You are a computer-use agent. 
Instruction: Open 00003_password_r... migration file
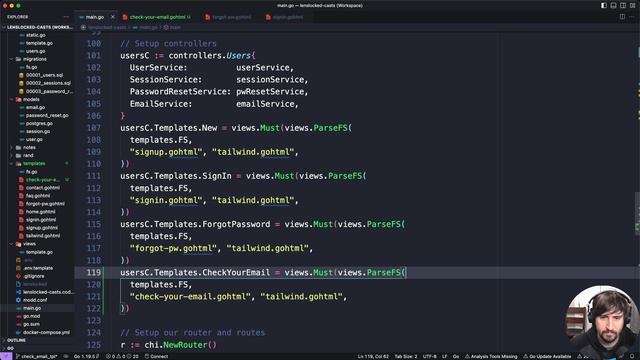(49, 91)
